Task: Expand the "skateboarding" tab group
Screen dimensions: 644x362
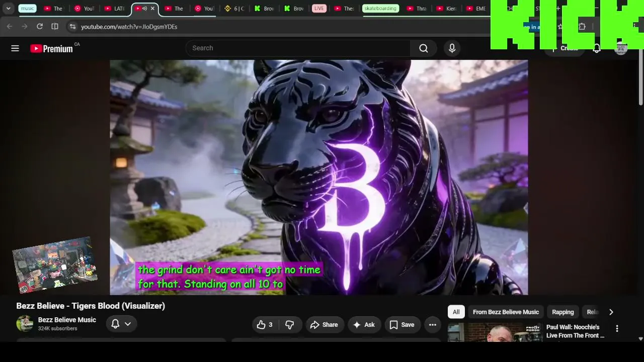Action: click(380, 9)
